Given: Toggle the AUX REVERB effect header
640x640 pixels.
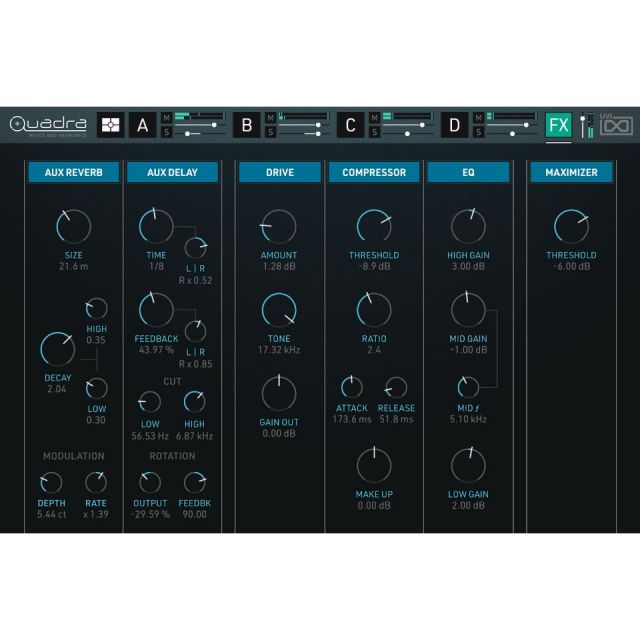Looking at the screenshot, I should [73, 172].
